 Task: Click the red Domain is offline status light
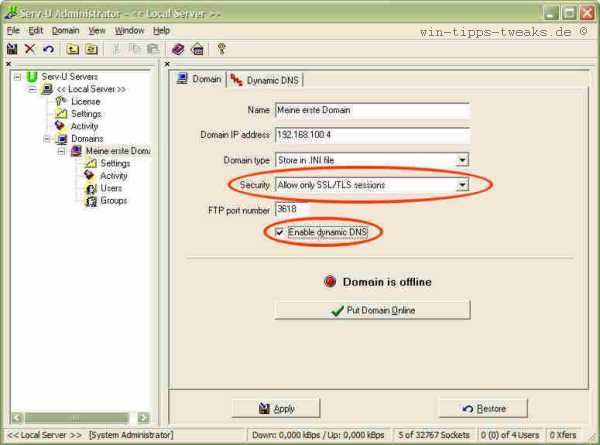tap(330, 282)
